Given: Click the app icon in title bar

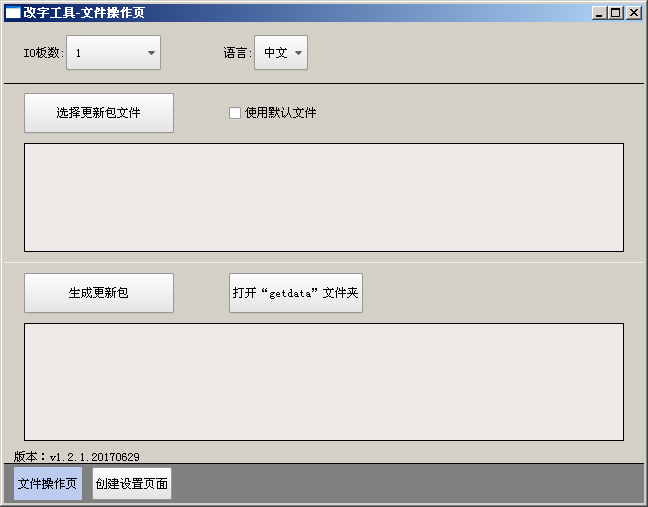Looking at the screenshot, I should (x=12, y=12).
